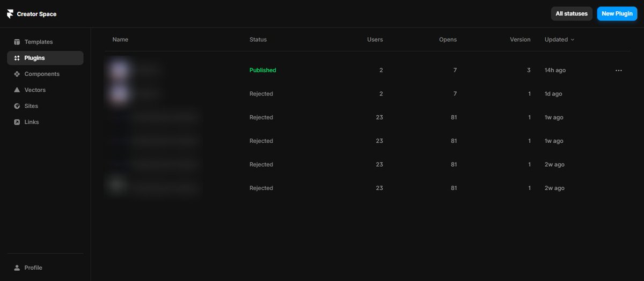Sort by the Updated column chevron

(572, 40)
